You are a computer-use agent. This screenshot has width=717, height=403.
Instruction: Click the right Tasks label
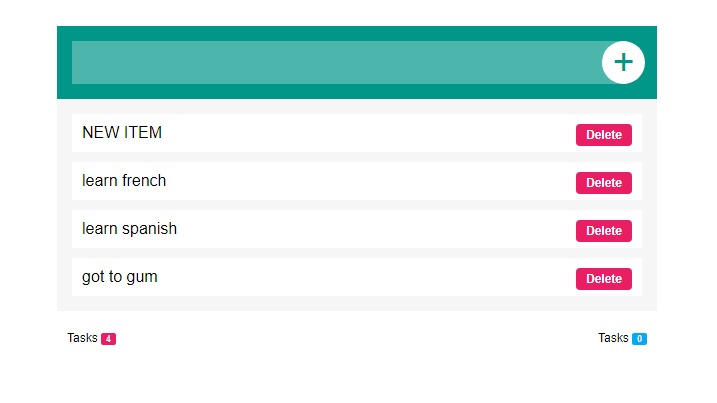613,338
